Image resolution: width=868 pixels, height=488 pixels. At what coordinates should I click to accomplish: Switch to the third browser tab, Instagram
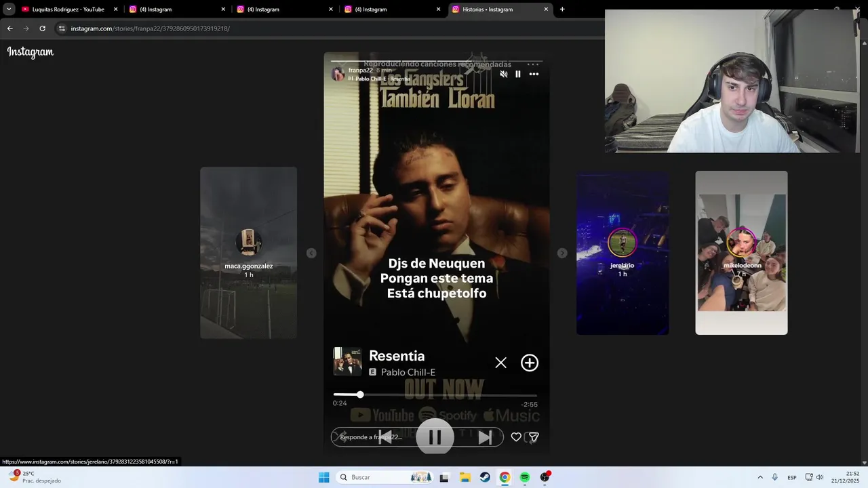(x=283, y=9)
